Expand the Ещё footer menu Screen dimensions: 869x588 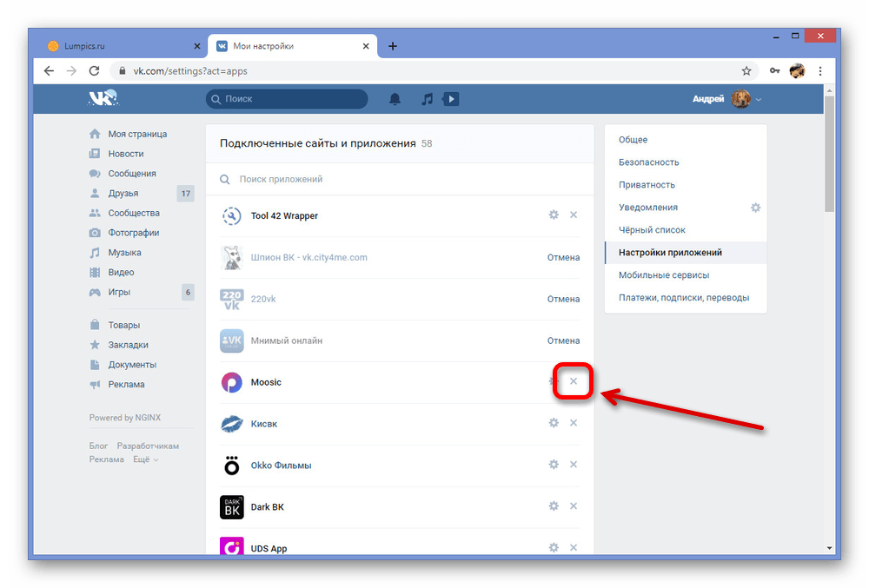145,459
